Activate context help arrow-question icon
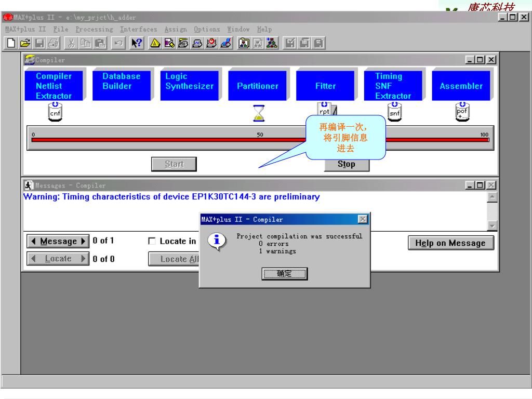The height and width of the screenshot is (399, 532). [137, 43]
